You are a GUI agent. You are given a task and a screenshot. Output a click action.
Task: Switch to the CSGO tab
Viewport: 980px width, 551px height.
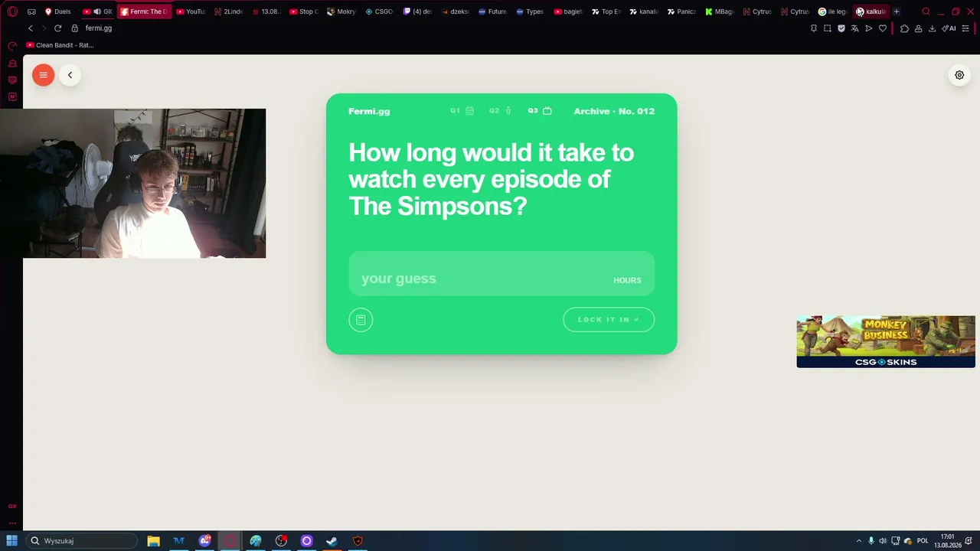click(x=379, y=11)
